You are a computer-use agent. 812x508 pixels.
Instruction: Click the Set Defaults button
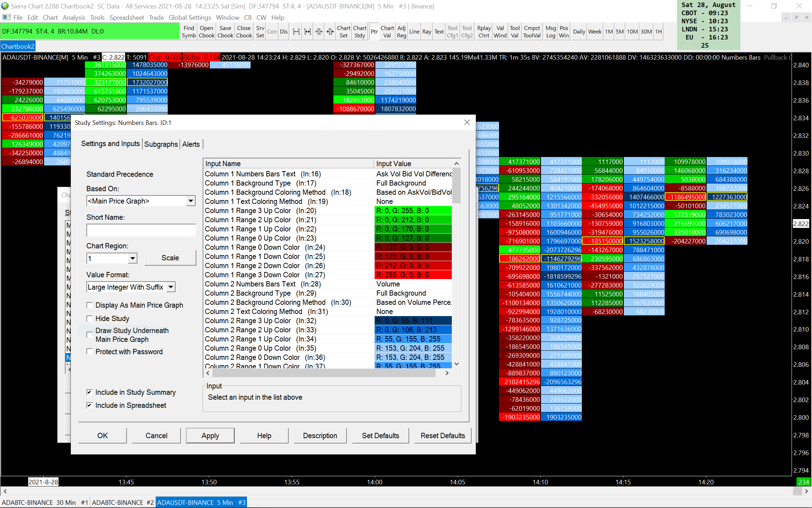coord(380,436)
